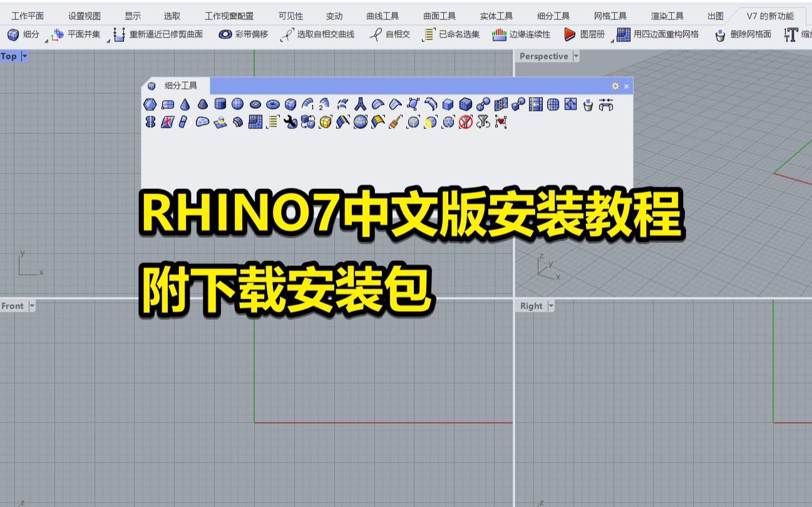The image size is (812, 507).
Task: Click the red-marked remove crease icon
Action: [168, 122]
